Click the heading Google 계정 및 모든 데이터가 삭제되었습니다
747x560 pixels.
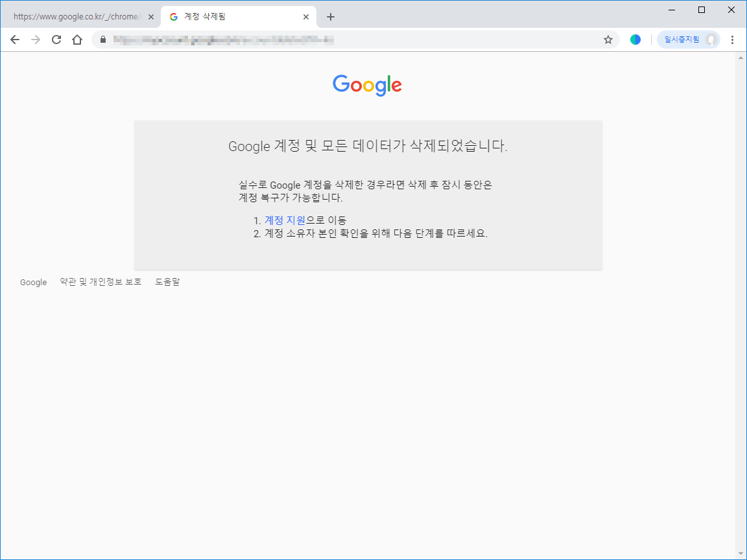pos(368,146)
